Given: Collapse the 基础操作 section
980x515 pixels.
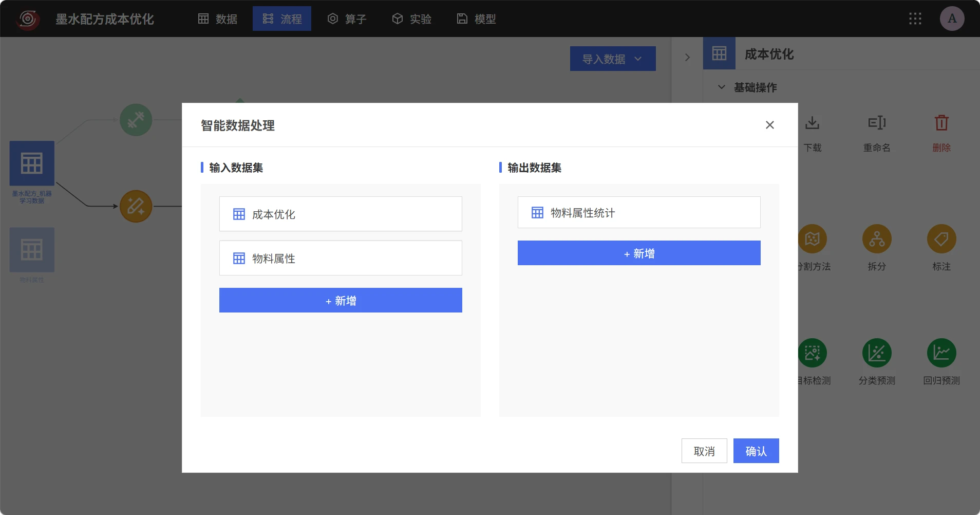Looking at the screenshot, I should pyautogui.click(x=722, y=87).
